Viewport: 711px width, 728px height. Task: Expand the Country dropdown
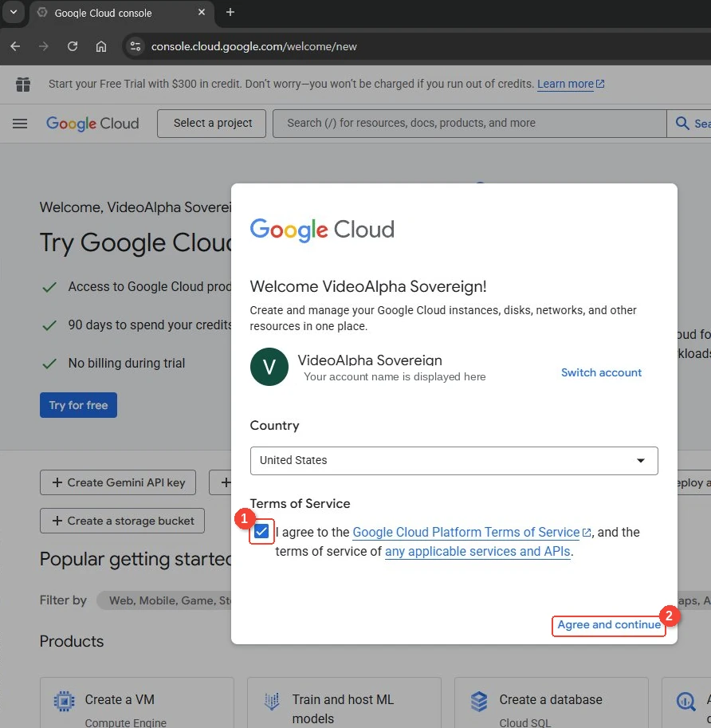(454, 461)
